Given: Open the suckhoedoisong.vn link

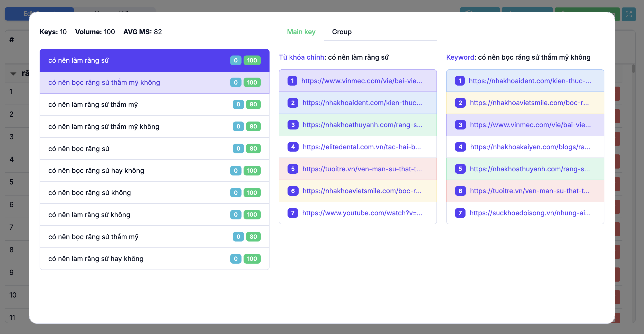Looking at the screenshot, I should tap(530, 213).
